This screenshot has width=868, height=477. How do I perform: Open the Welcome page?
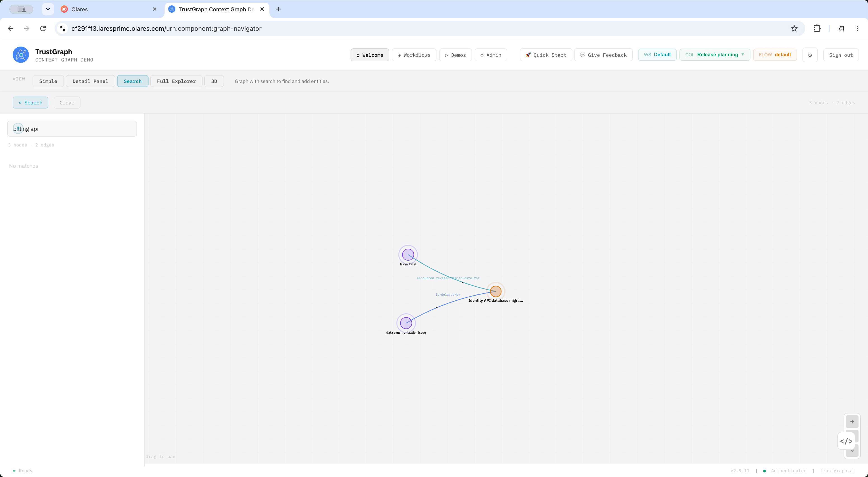(370, 55)
